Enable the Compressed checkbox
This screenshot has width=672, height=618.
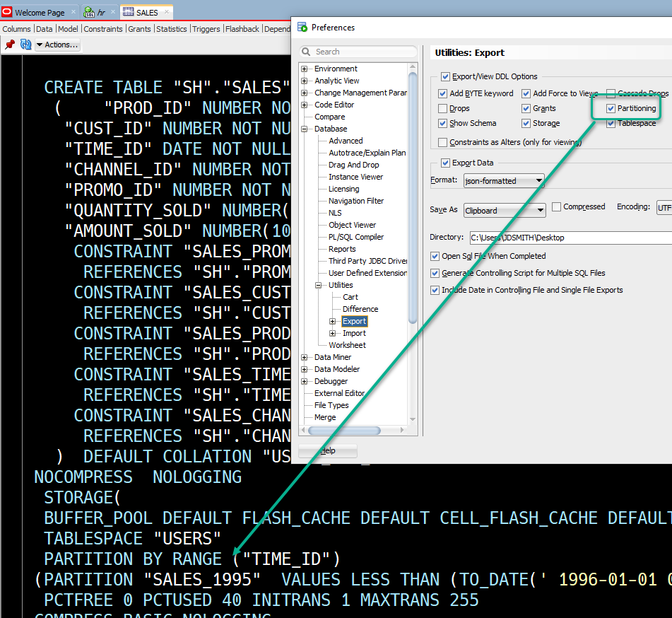556,206
